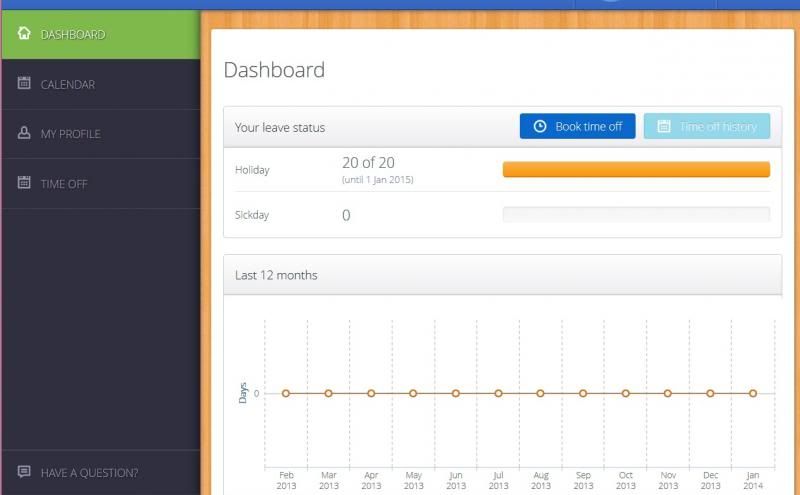Select the Aug 2013 chart data point
Screen dimensions: 800x495
(540, 393)
